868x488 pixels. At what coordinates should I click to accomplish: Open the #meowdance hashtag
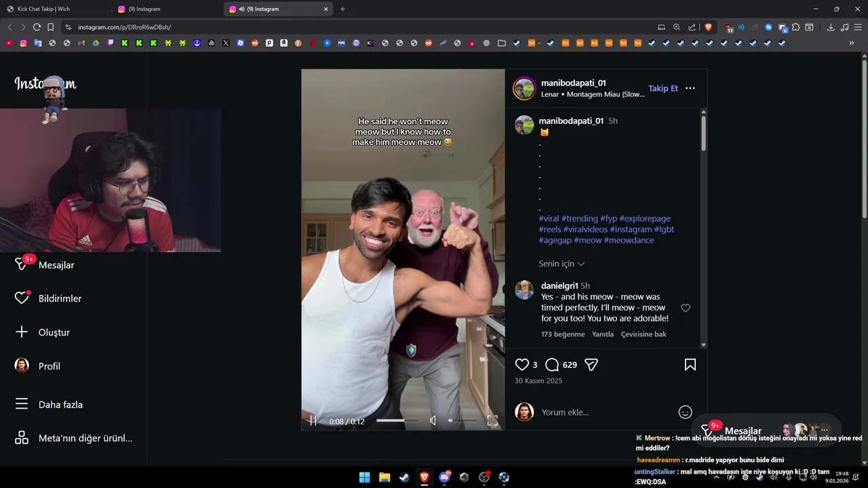pyautogui.click(x=629, y=240)
